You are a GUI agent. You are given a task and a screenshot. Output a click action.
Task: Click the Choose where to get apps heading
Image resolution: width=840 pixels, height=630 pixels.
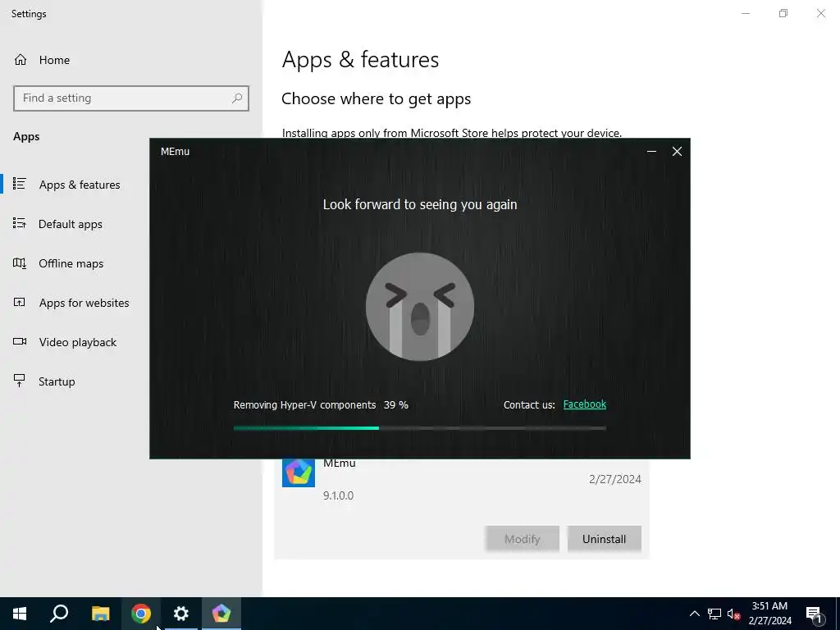376,99
